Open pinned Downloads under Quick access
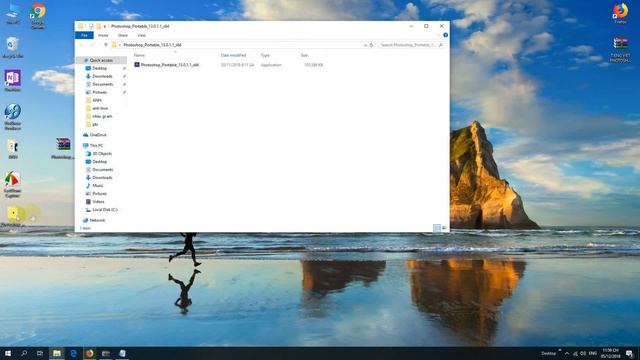The image size is (640, 360). pos(102,76)
